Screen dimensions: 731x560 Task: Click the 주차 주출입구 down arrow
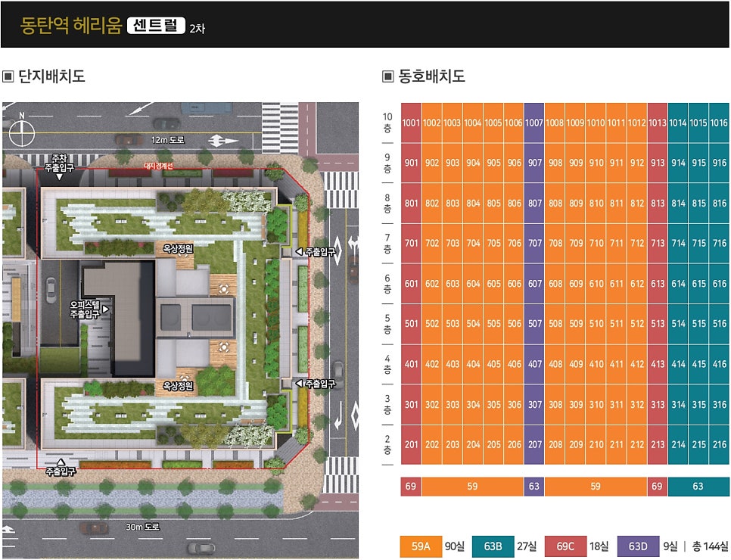59,177
